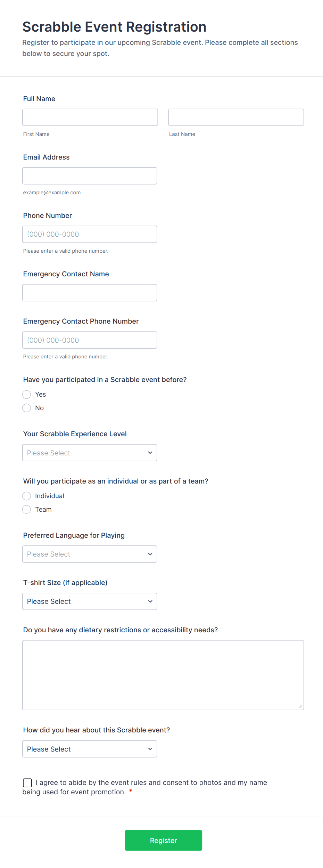Viewport: 323px width, 868px height.
Task: Click the chevron on the Experience Level selector
Action: 150,453
